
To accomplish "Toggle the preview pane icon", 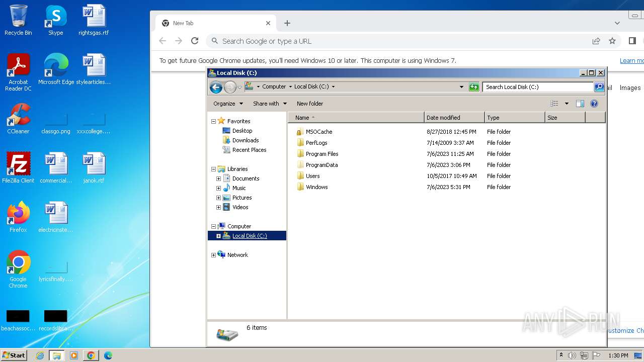I will 580,104.
